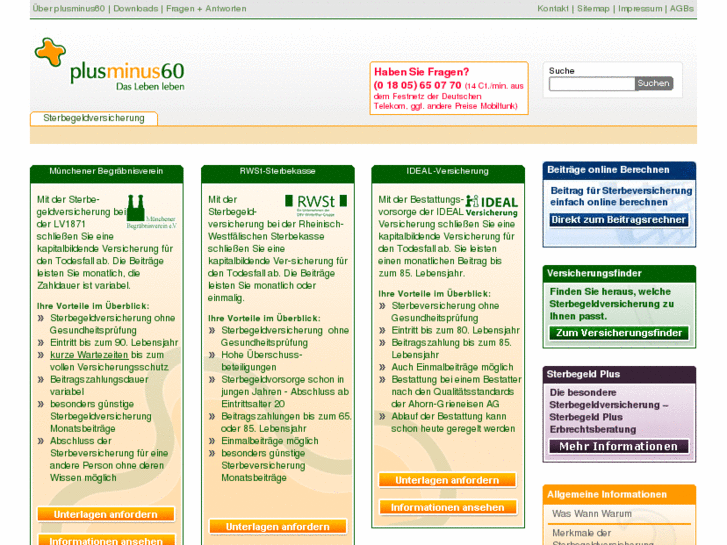The height and width of the screenshot is (545, 727).
Task: Click the Suchen button
Action: click(653, 83)
